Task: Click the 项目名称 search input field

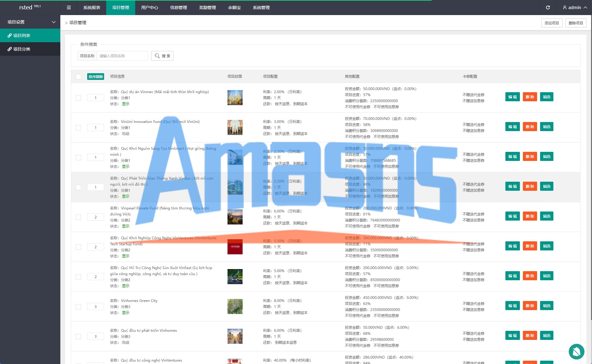Action: click(122, 56)
